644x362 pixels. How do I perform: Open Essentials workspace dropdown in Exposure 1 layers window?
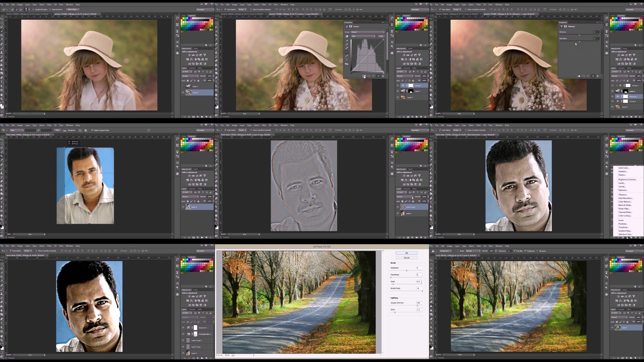205,251
